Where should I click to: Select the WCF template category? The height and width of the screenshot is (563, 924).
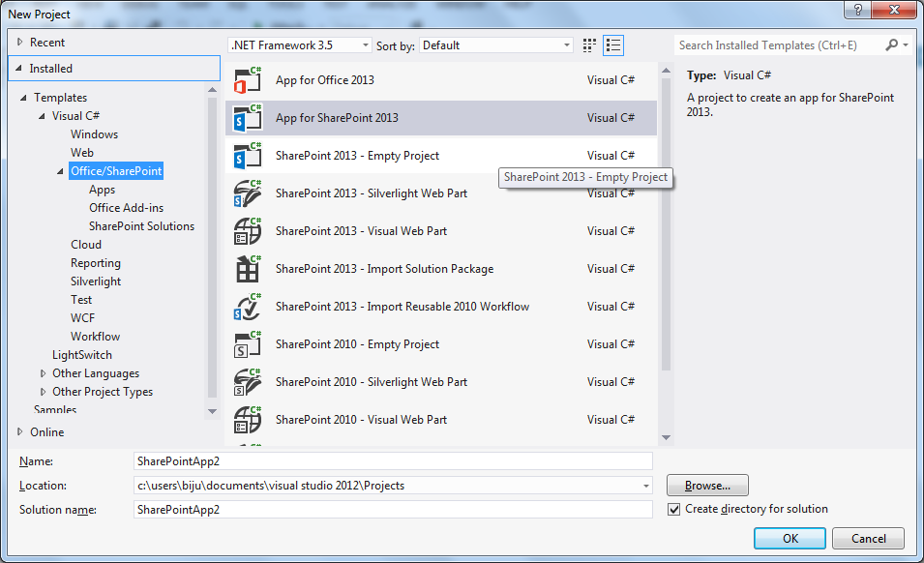[82, 318]
